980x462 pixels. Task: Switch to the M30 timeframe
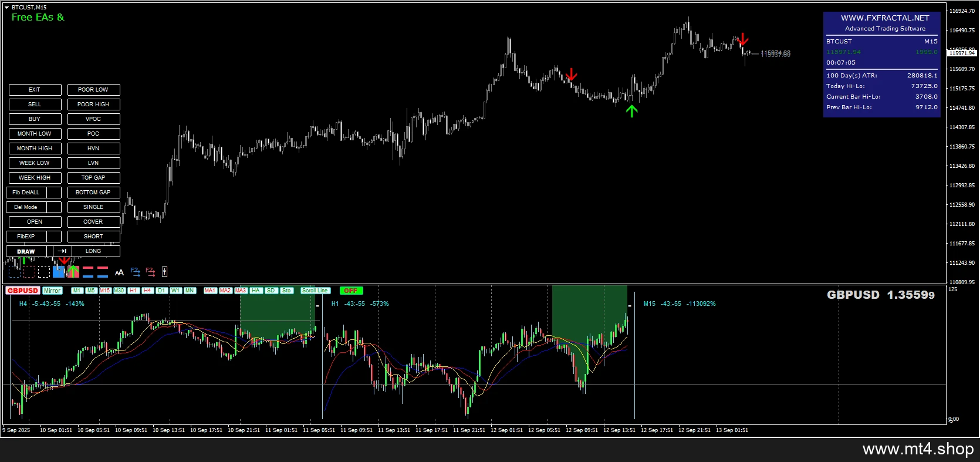pyautogui.click(x=119, y=291)
